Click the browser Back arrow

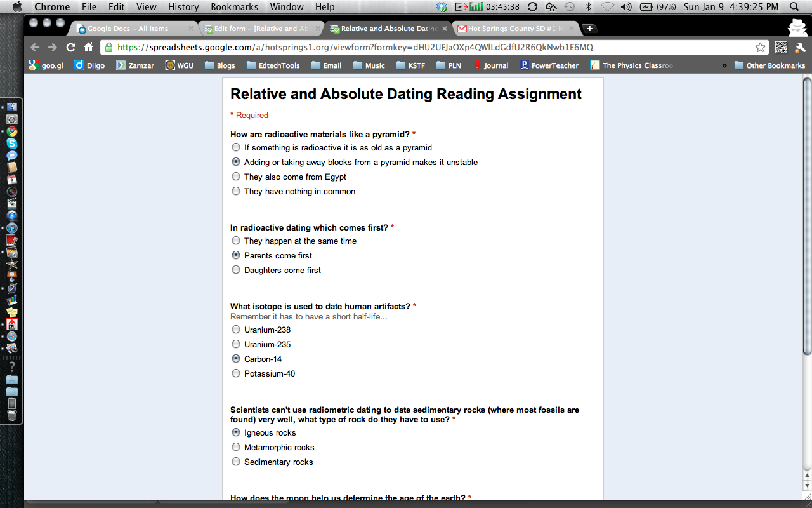[35, 47]
